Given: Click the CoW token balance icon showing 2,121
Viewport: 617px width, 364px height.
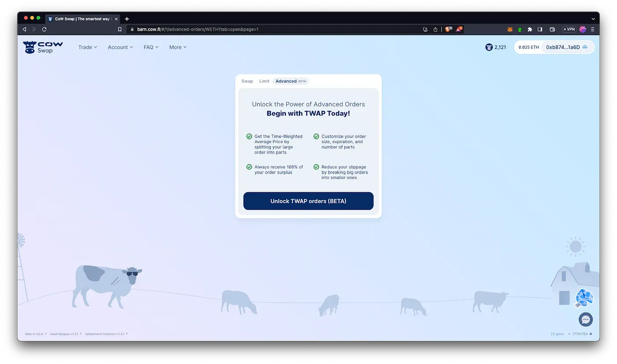Looking at the screenshot, I should [x=489, y=47].
